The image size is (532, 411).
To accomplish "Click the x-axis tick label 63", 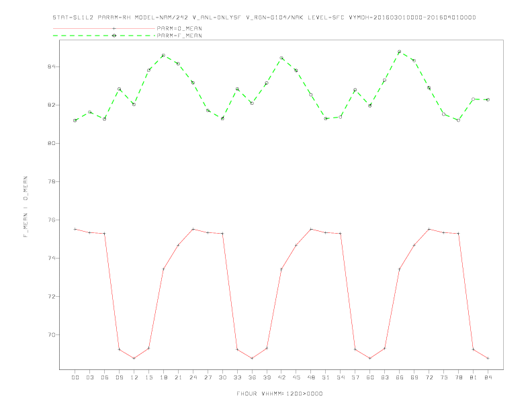I will (385, 377).
